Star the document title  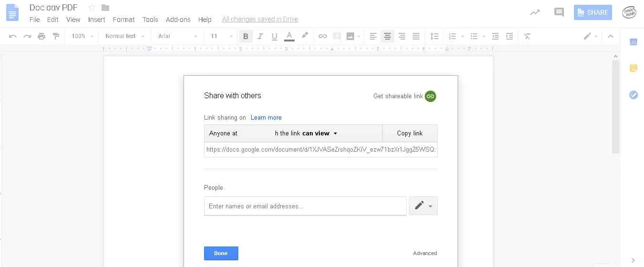(x=92, y=8)
